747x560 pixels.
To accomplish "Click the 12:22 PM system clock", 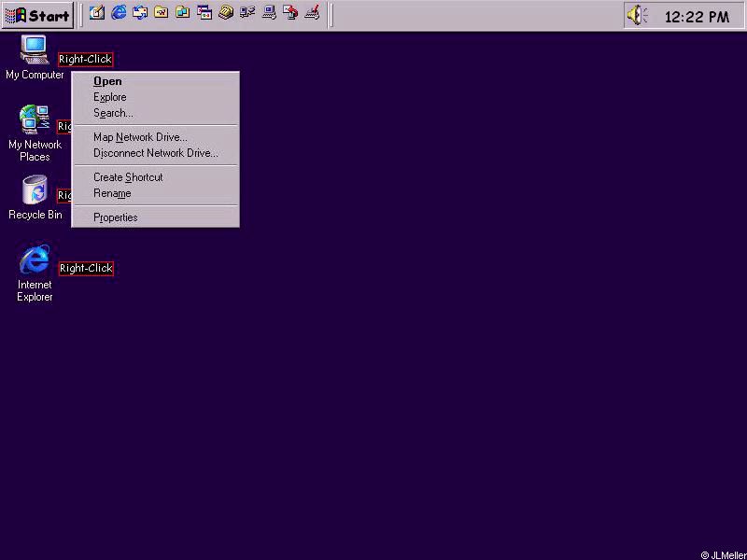I will (697, 17).
